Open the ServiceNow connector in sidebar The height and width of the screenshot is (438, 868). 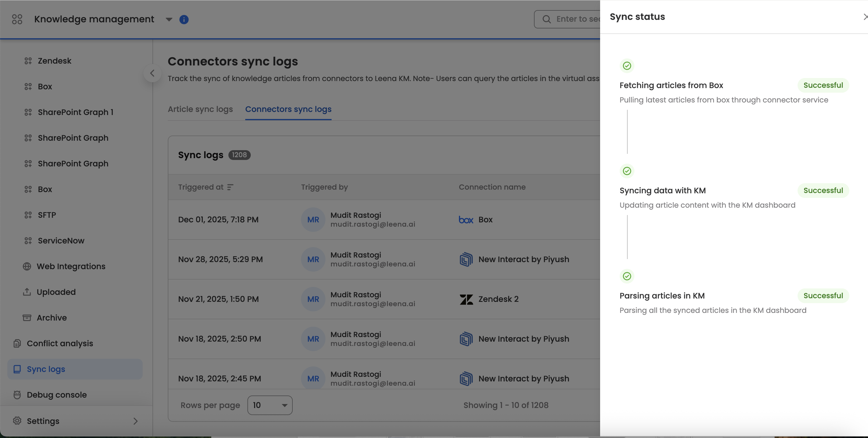[x=61, y=241]
